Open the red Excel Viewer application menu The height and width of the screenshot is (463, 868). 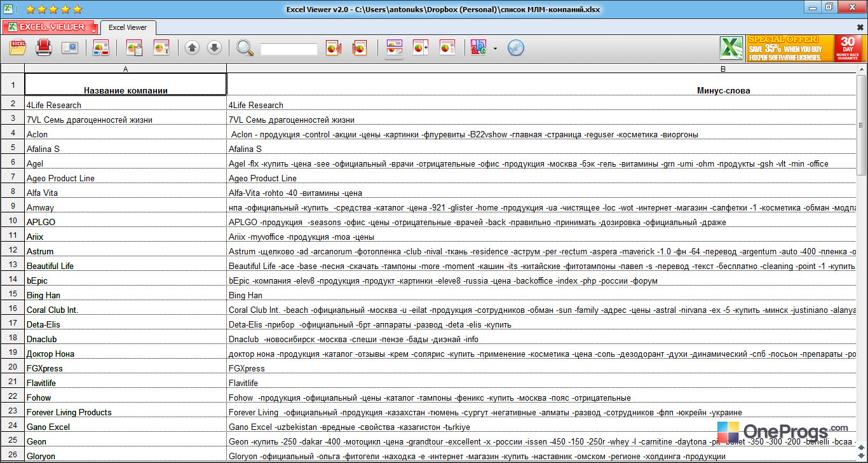pos(50,27)
